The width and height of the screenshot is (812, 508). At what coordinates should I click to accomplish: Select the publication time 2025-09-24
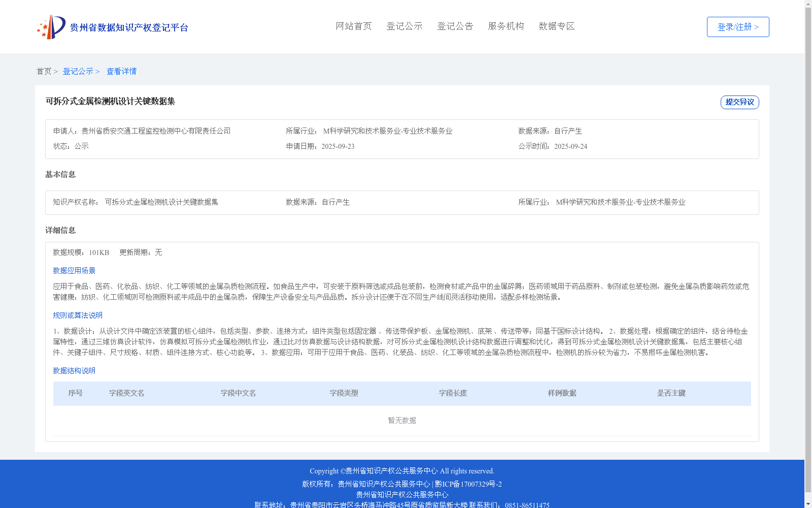pyautogui.click(x=571, y=146)
